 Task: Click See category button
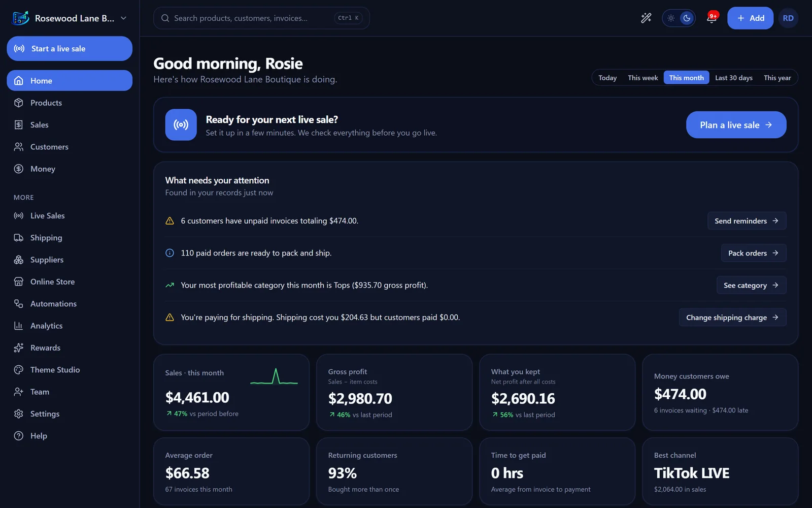(x=751, y=285)
